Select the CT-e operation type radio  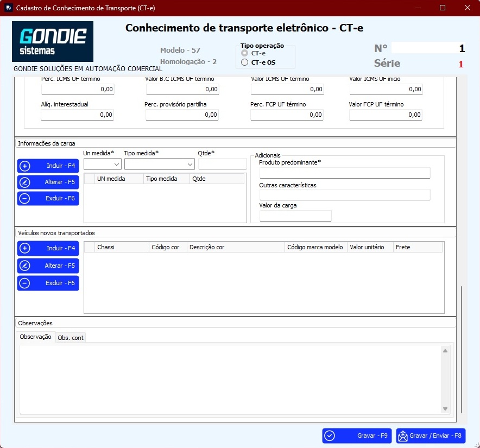[245, 54]
